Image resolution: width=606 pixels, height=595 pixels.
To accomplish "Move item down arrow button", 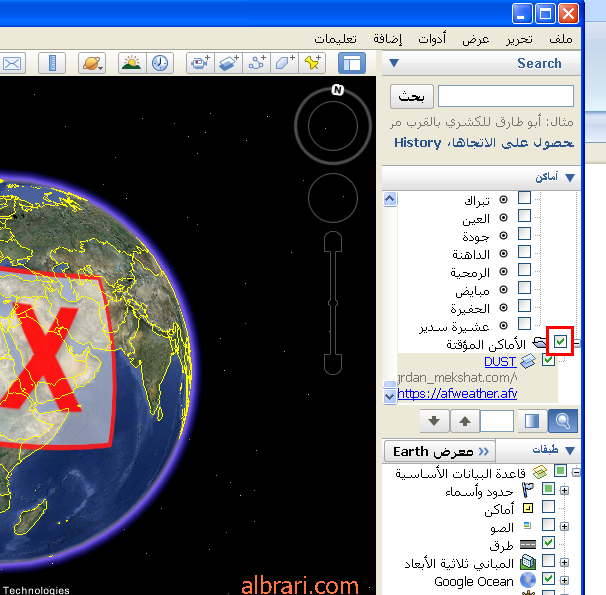I will [434, 421].
